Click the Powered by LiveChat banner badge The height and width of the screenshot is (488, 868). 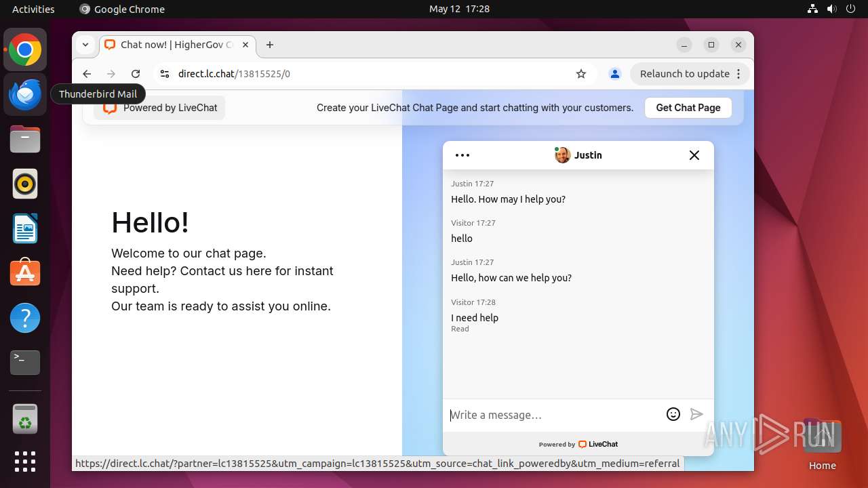(x=160, y=108)
